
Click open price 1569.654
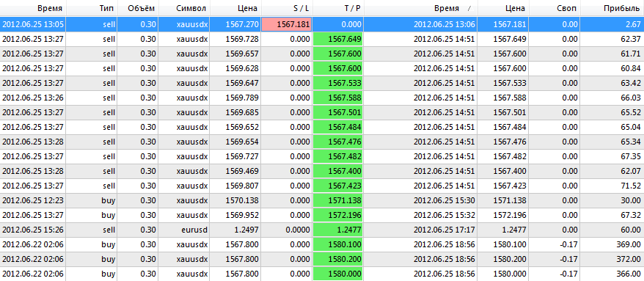coord(242,142)
